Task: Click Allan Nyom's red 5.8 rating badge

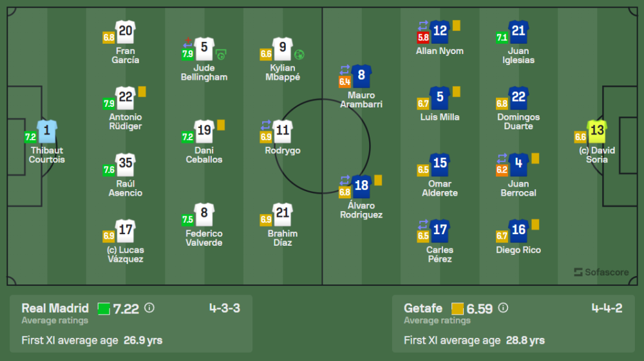Action: (423, 37)
